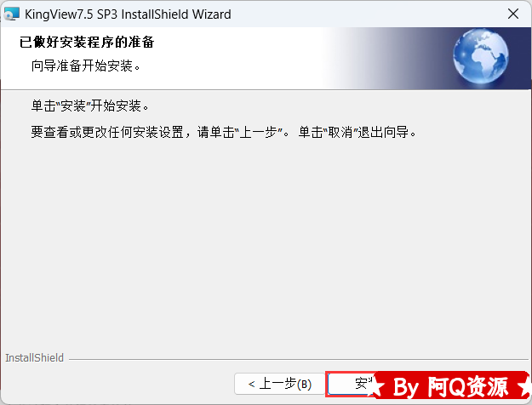The height and width of the screenshot is (405, 532).
Task: Click the line 单击"安装"开始安装
Action: coord(90,106)
